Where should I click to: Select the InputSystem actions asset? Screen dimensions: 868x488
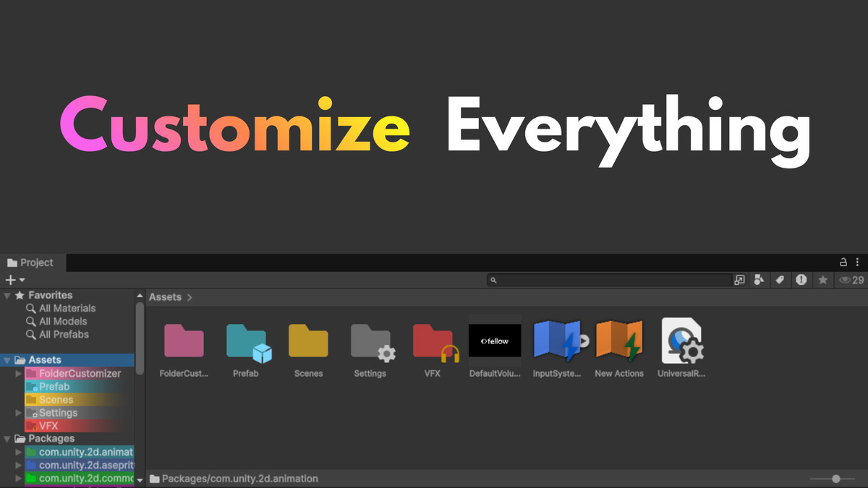(x=557, y=340)
